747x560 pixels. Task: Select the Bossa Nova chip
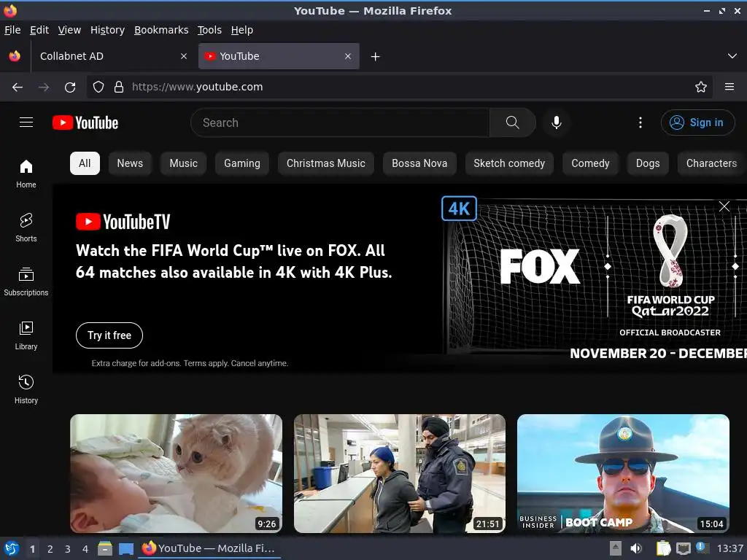419,163
